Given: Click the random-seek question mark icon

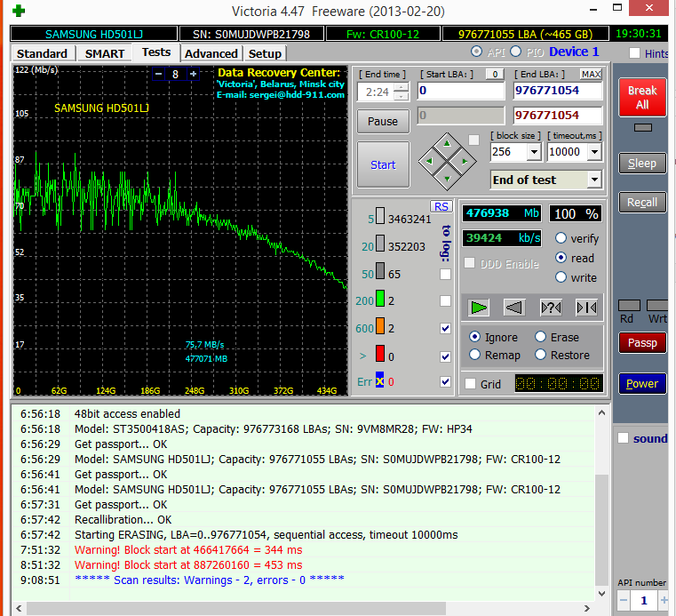Looking at the screenshot, I should click(551, 308).
